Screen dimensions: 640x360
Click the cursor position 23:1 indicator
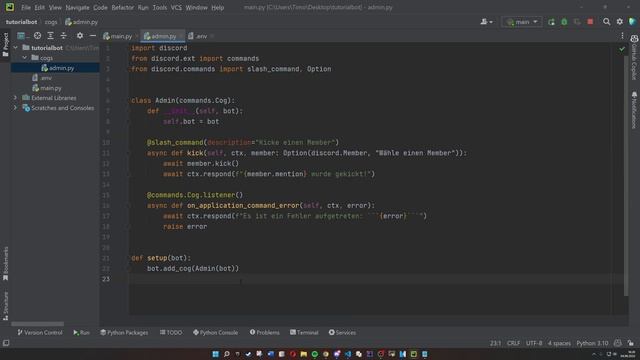(496, 343)
